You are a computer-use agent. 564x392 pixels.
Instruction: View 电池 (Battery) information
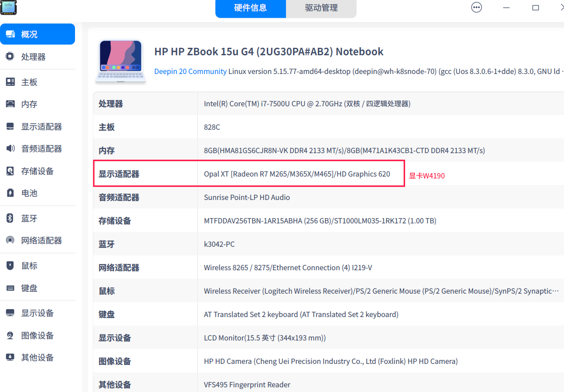(x=28, y=192)
